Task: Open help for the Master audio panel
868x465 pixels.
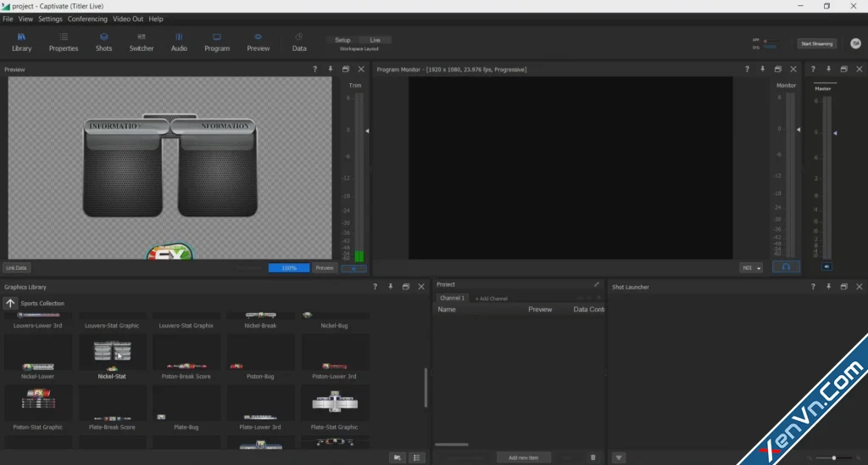Action: click(813, 70)
